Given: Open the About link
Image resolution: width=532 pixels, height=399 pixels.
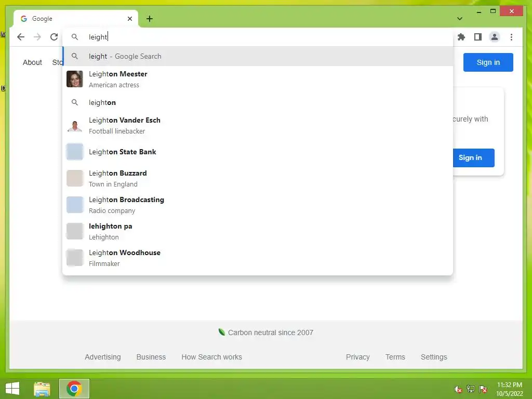Looking at the screenshot, I should click(x=32, y=62).
